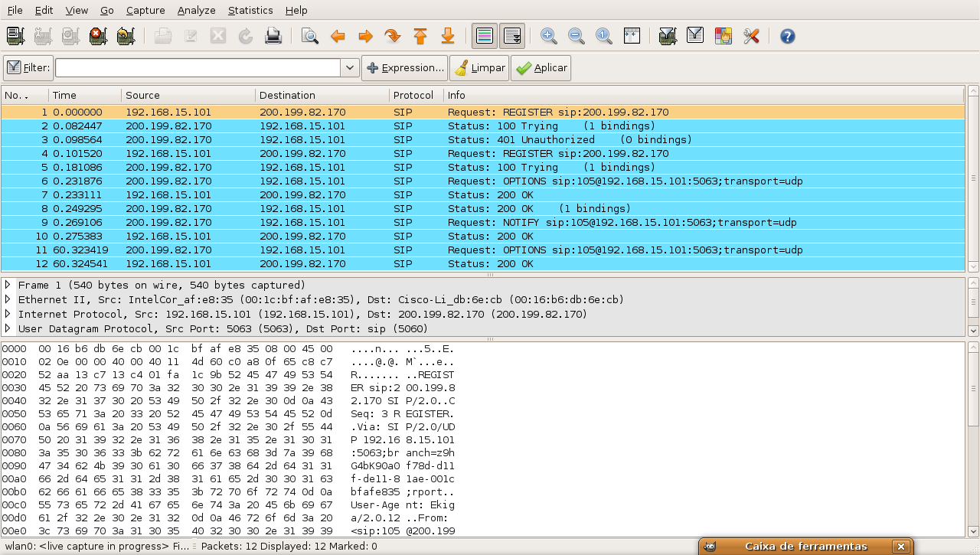Open capture options toolbar icon
980x555 pixels.
click(43, 36)
